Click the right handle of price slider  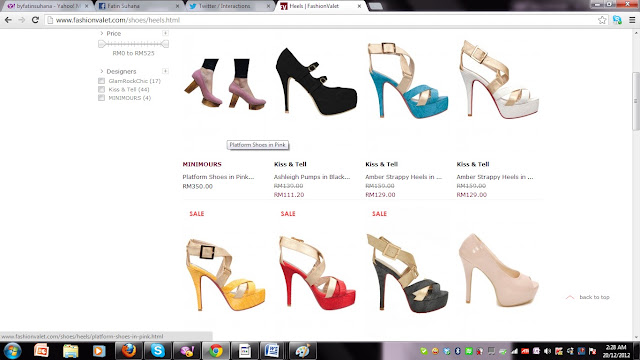coord(165,44)
